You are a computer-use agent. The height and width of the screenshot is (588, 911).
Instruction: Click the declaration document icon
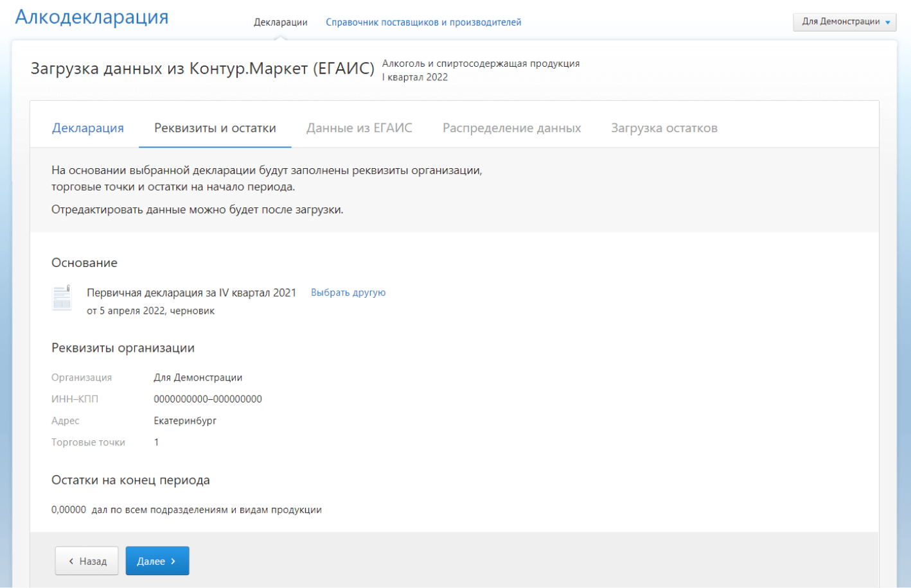(x=62, y=298)
